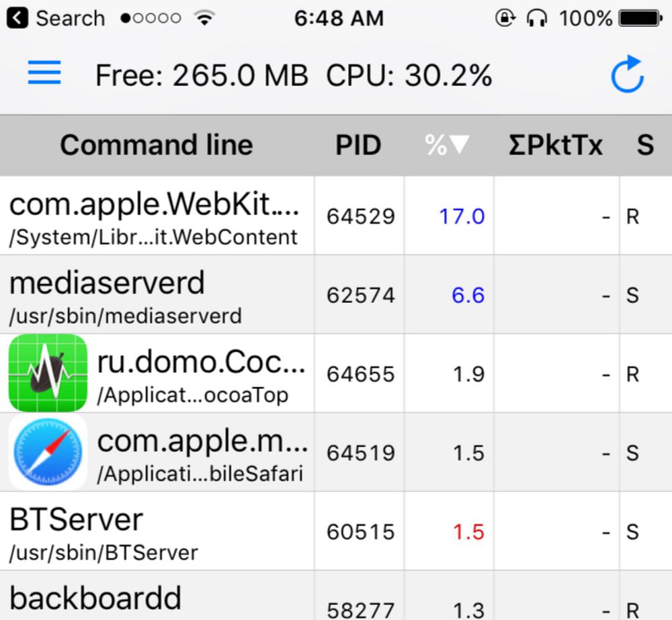The image size is (672, 620).
Task: Tap the headphones status icon
Action: point(537,18)
